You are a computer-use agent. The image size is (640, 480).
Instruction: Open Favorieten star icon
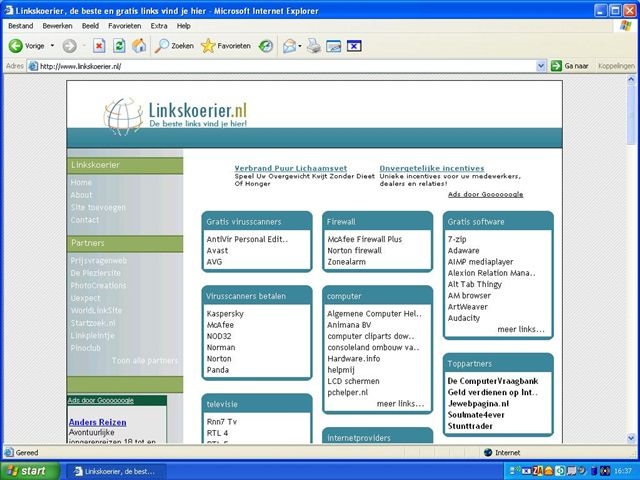coord(208,46)
